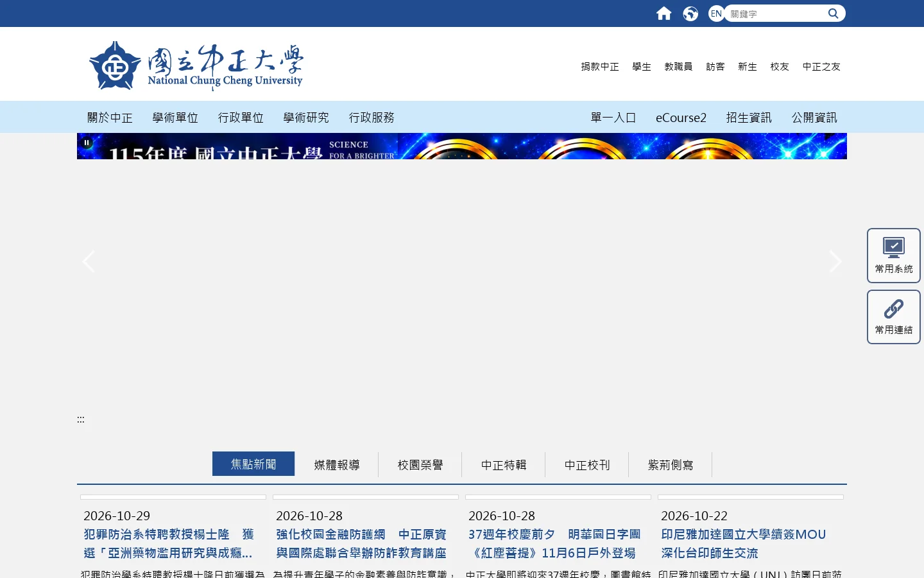924x578 pixels.
Task: Click the search magnifier icon
Action: point(833,13)
